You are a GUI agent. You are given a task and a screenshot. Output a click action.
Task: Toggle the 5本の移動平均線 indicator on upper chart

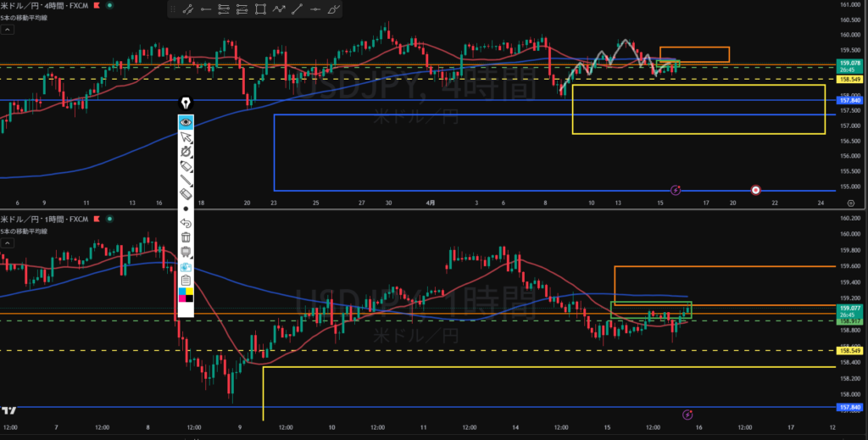click(x=24, y=17)
